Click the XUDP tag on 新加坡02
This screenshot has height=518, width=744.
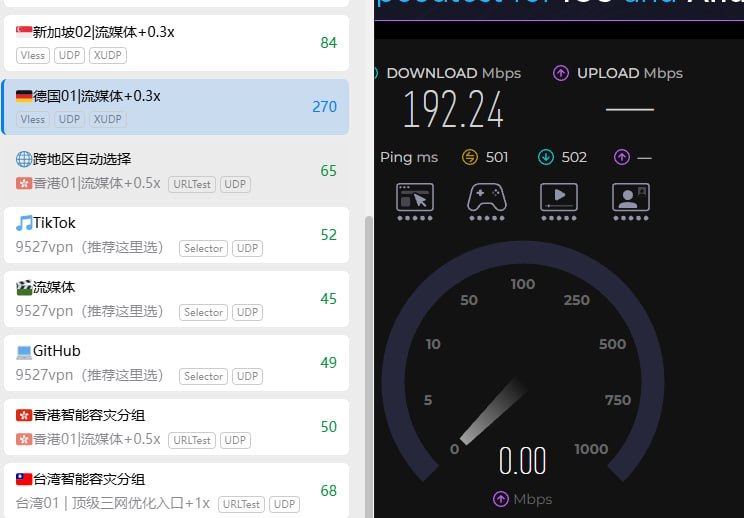[108, 56]
